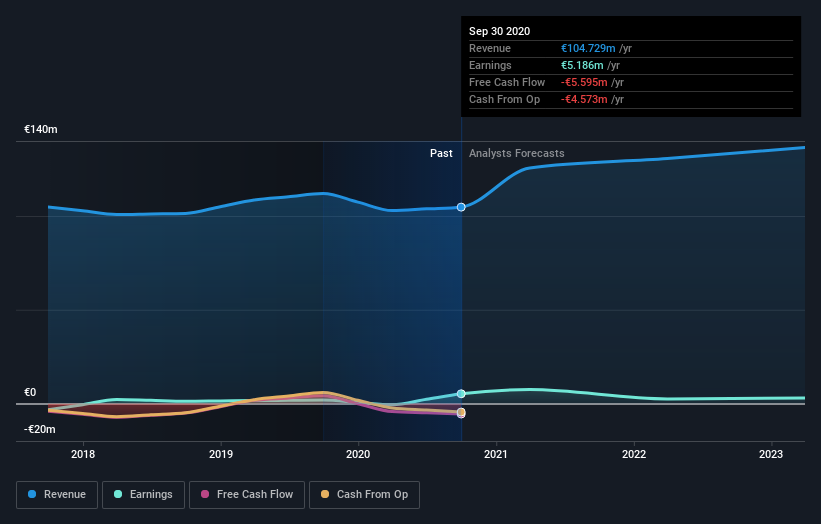The width and height of the screenshot is (821, 524).
Task: Click the Earnings row label in tooltip
Action: coord(490,65)
